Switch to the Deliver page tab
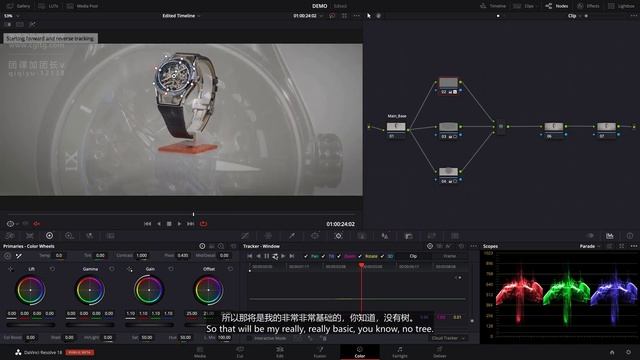The width and height of the screenshot is (640, 360). [440, 352]
